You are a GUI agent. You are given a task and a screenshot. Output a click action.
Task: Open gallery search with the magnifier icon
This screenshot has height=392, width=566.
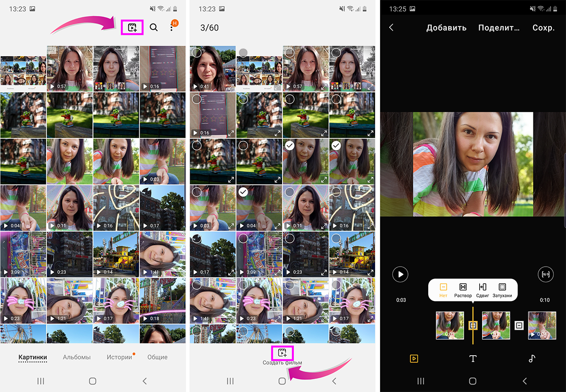pos(154,27)
